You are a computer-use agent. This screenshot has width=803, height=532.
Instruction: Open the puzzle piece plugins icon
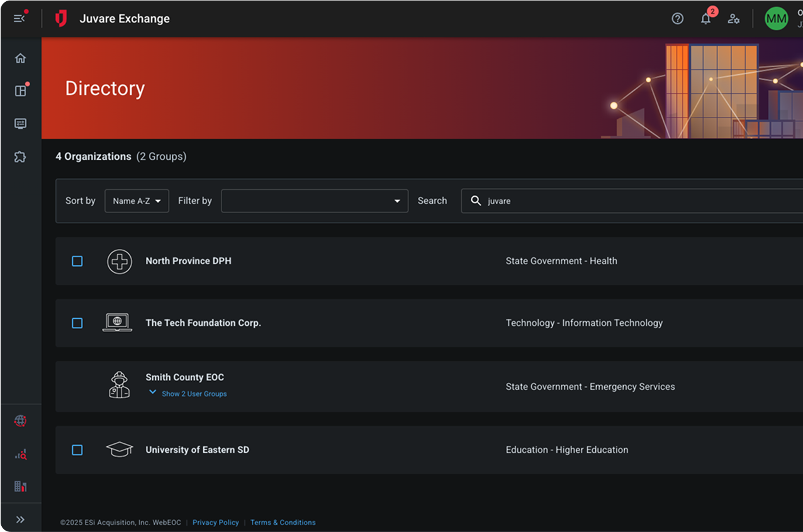pyautogui.click(x=20, y=157)
